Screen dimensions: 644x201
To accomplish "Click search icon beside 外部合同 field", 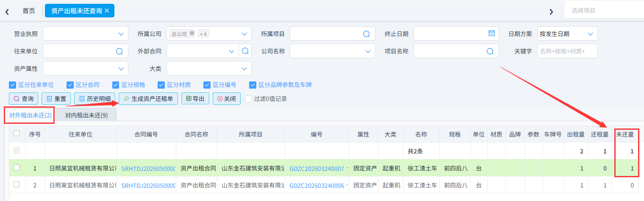I will coord(245,51).
